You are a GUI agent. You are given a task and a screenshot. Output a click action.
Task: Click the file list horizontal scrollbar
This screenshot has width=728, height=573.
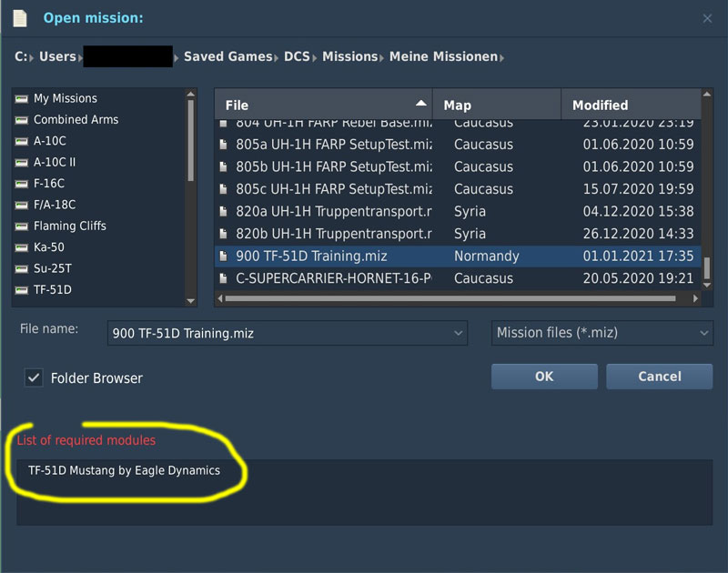tap(450, 298)
